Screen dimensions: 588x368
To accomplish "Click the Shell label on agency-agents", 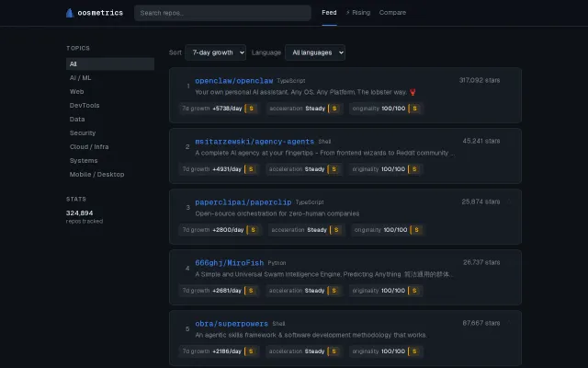I will tap(324, 142).
